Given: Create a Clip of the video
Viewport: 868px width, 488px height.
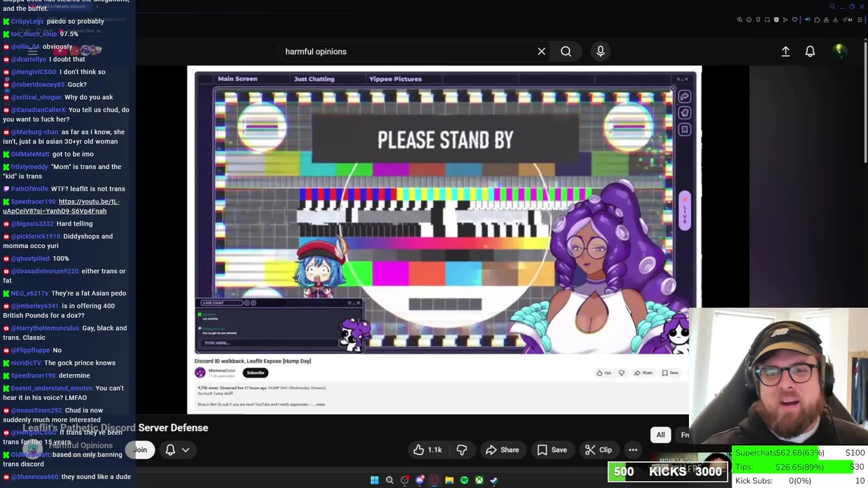Looking at the screenshot, I should [598, 450].
